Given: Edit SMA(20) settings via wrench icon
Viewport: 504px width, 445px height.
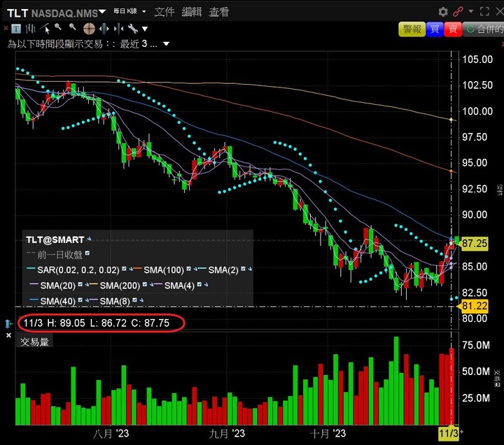Looking at the screenshot, I should click(x=87, y=284).
